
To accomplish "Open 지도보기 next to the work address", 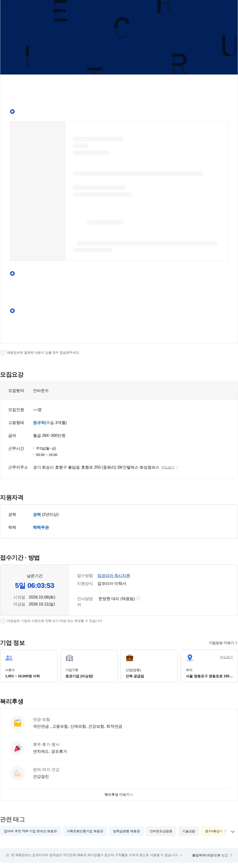I will coord(169,467).
